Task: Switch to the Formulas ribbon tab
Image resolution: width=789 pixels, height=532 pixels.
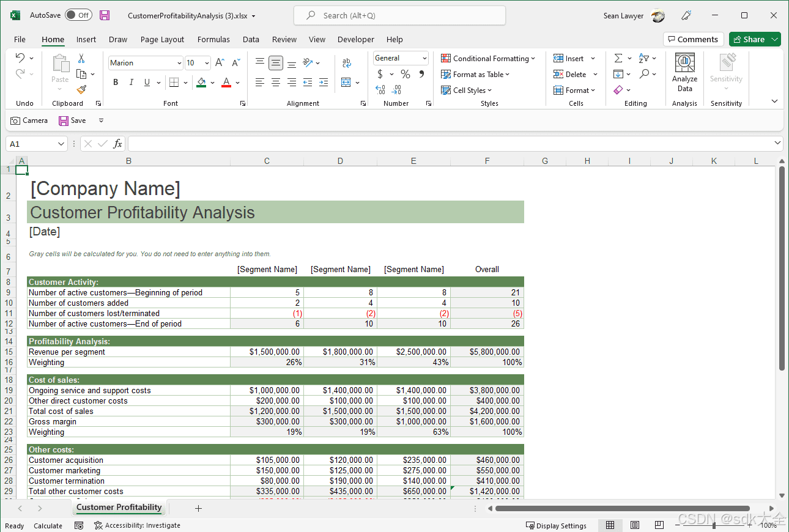Action: [x=213, y=39]
